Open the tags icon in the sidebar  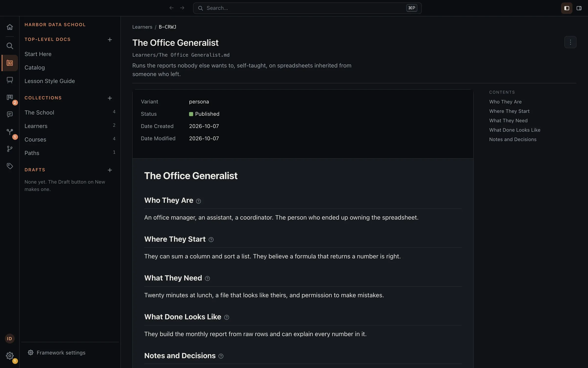click(x=10, y=166)
